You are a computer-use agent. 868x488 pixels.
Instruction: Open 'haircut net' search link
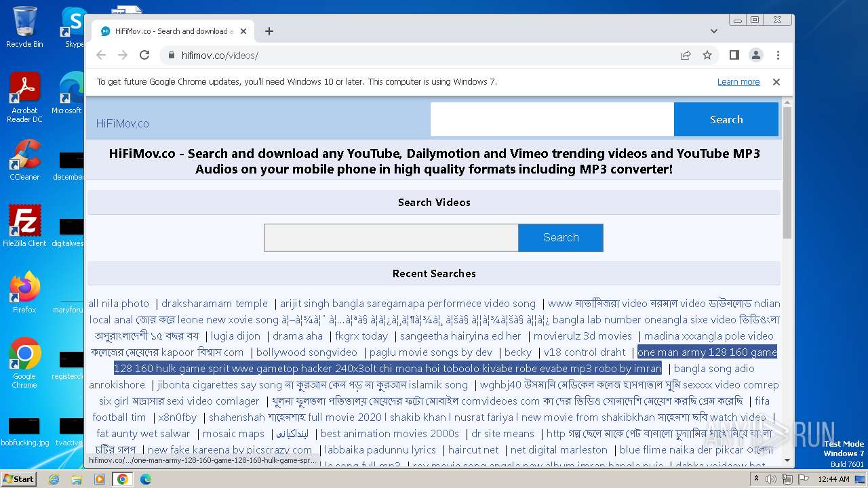[x=473, y=450]
